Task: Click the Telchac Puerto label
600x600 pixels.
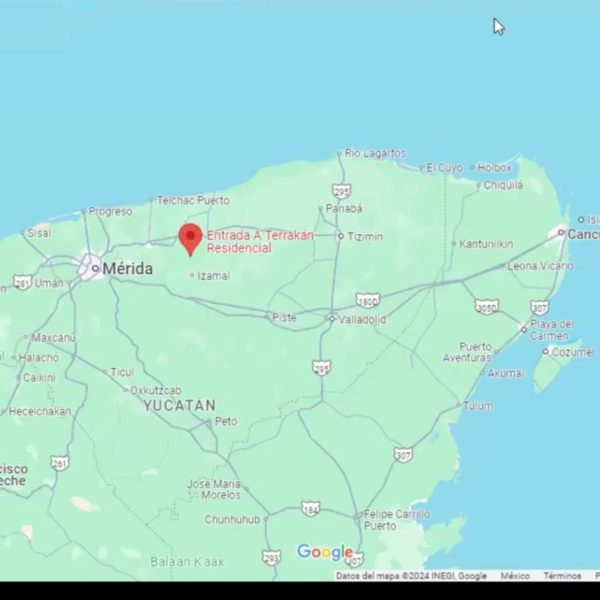Action: tap(193, 200)
